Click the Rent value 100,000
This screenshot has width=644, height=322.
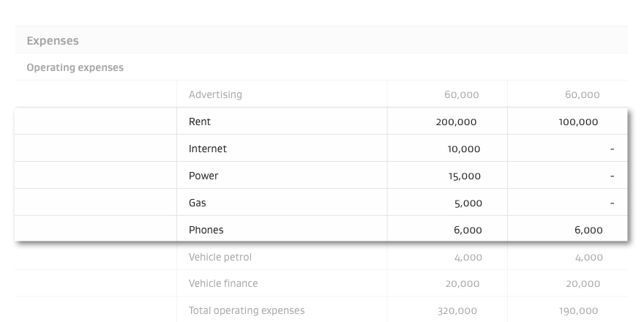[578, 122]
